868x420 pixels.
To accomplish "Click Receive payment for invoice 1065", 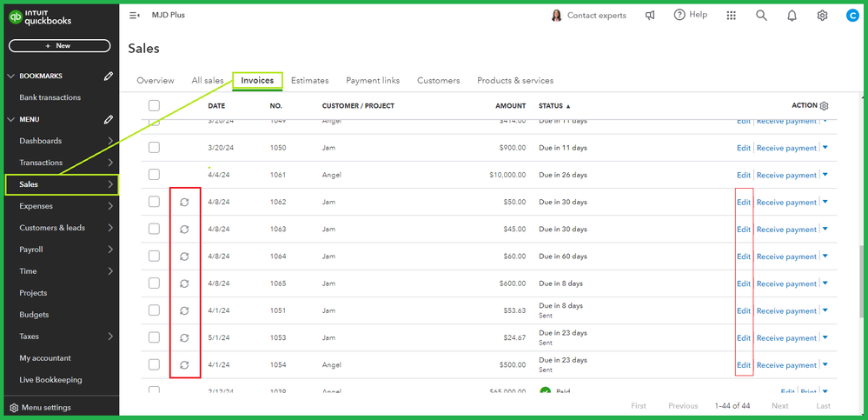I will click(x=786, y=283).
